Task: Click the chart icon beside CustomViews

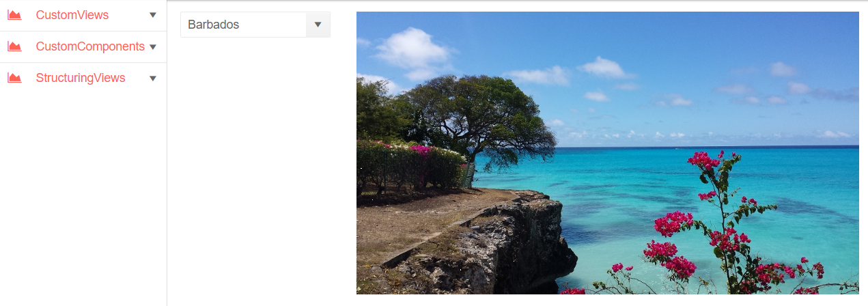Action: 14,15
